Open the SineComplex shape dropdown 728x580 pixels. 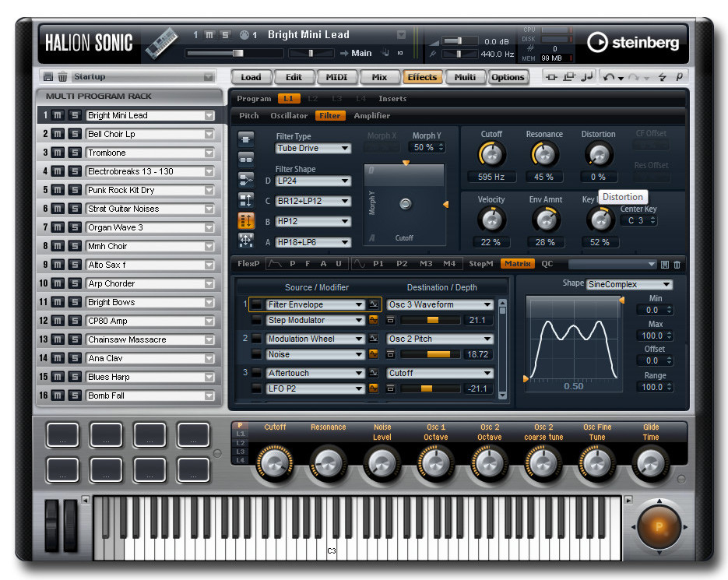629,284
